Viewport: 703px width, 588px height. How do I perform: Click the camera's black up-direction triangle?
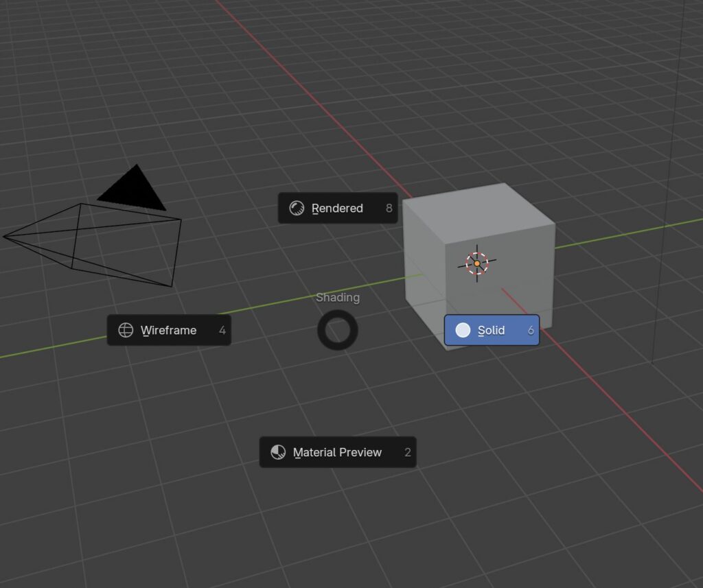133,189
